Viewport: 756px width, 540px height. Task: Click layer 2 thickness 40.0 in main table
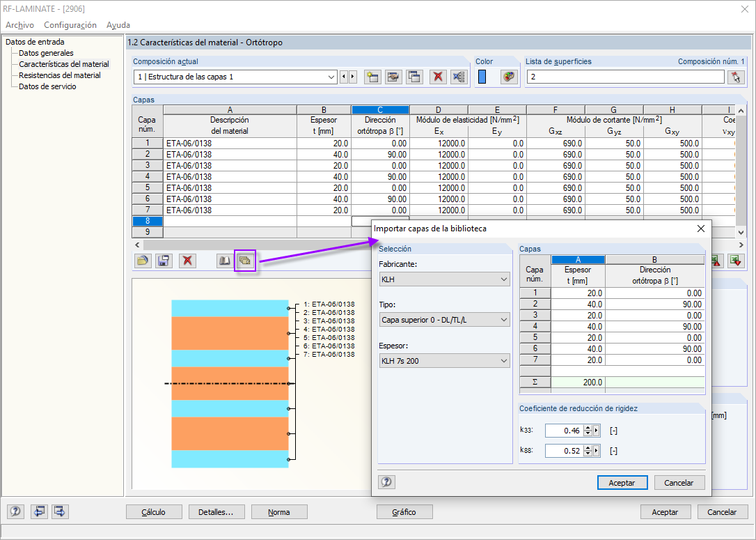click(324, 155)
